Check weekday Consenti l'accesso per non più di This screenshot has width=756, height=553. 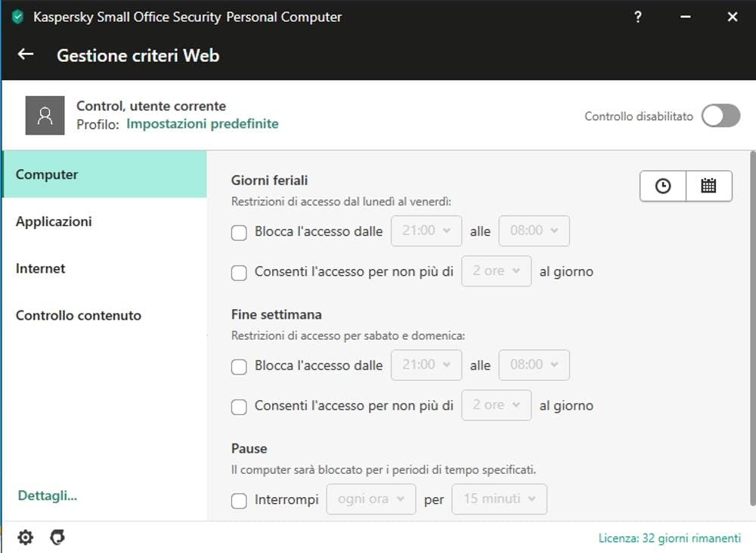coord(239,273)
